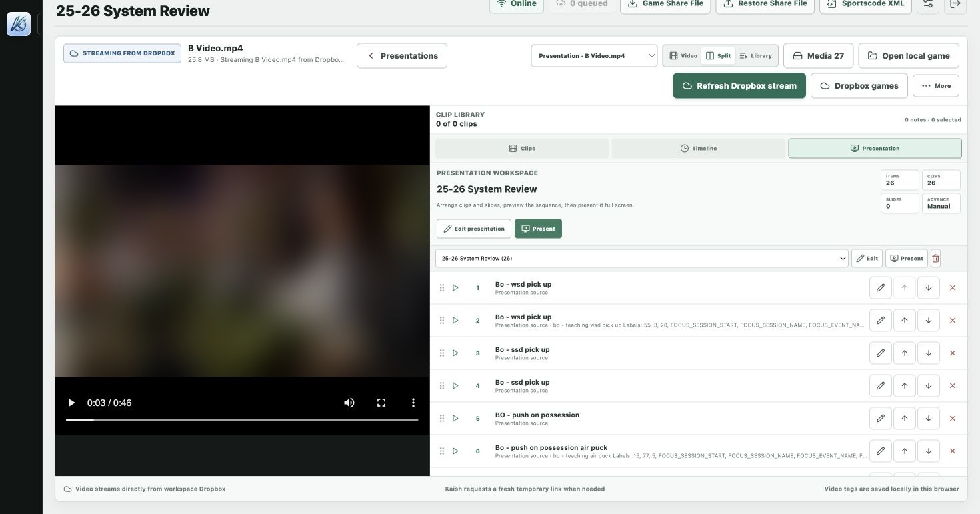Click the Items 26 stat box

tap(899, 180)
